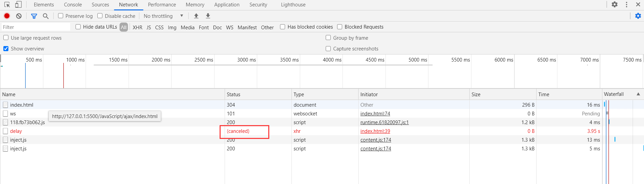The width and height of the screenshot is (644, 184).
Task: Open the No throttling dropdown
Action: [x=163, y=16]
